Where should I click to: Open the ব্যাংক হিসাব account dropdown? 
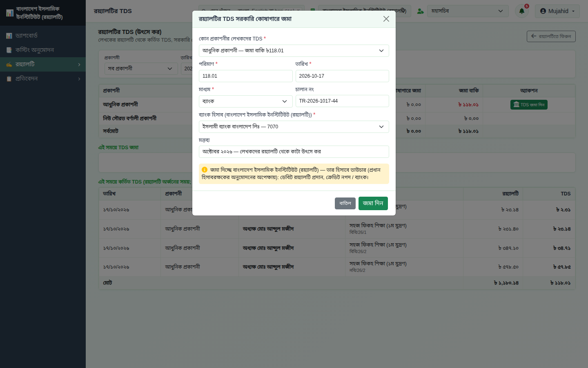pos(294,127)
